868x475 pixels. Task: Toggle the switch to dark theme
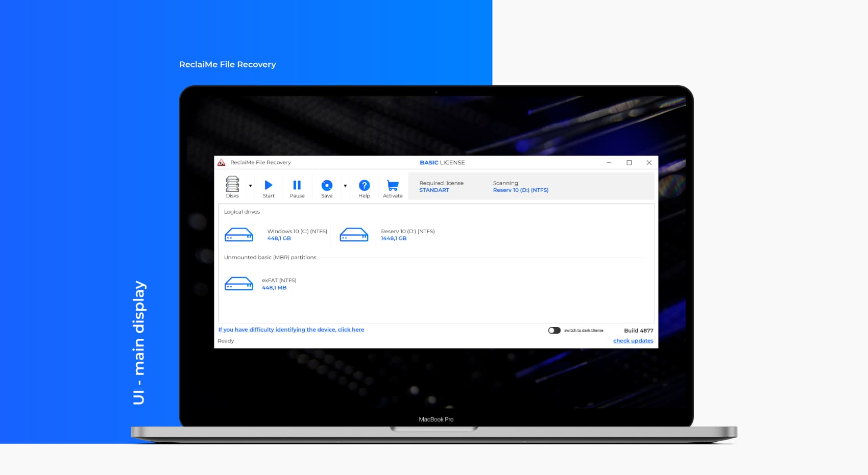554,331
